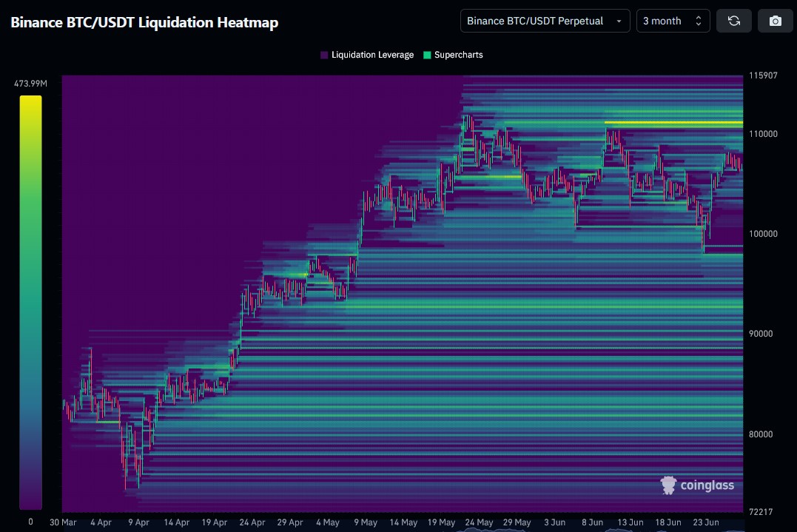Refresh the liquidation heatmap data
The image size is (797, 532).
click(x=733, y=21)
